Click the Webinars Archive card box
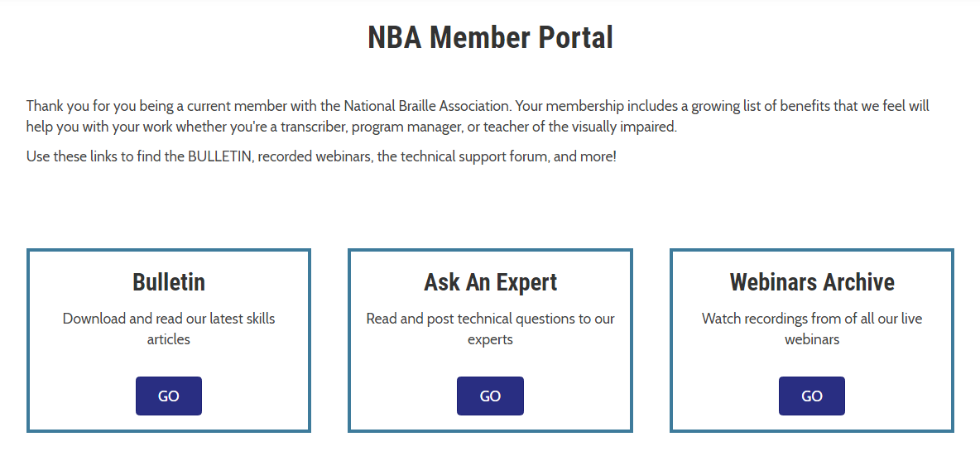This screenshot has height=456, width=980. pos(812,340)
